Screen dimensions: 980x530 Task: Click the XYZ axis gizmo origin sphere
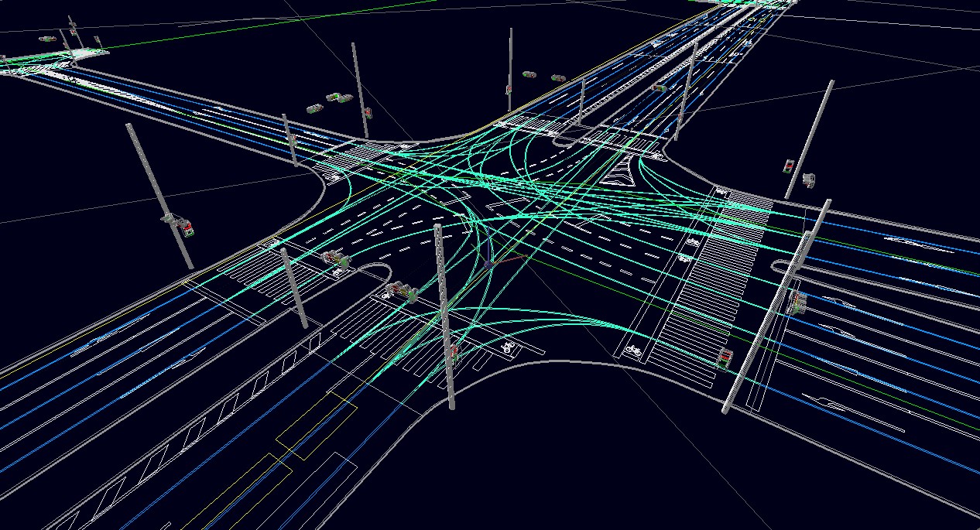pos(488,264)
